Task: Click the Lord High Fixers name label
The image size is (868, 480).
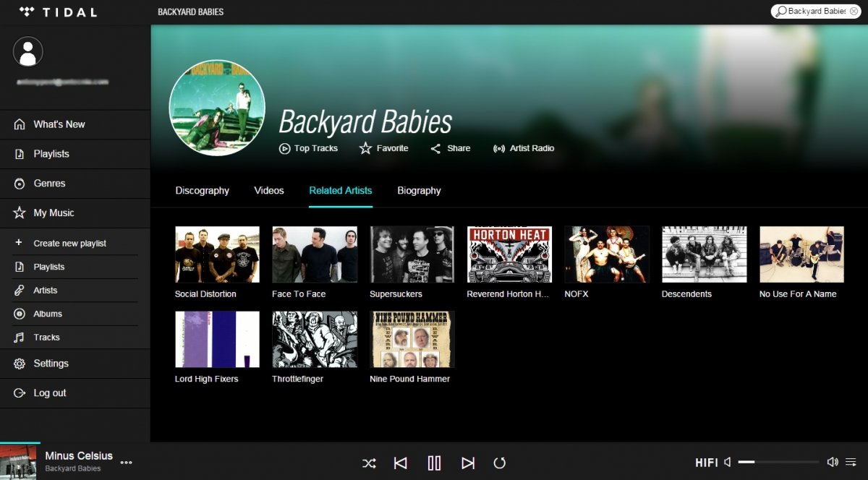Action: 206,379
